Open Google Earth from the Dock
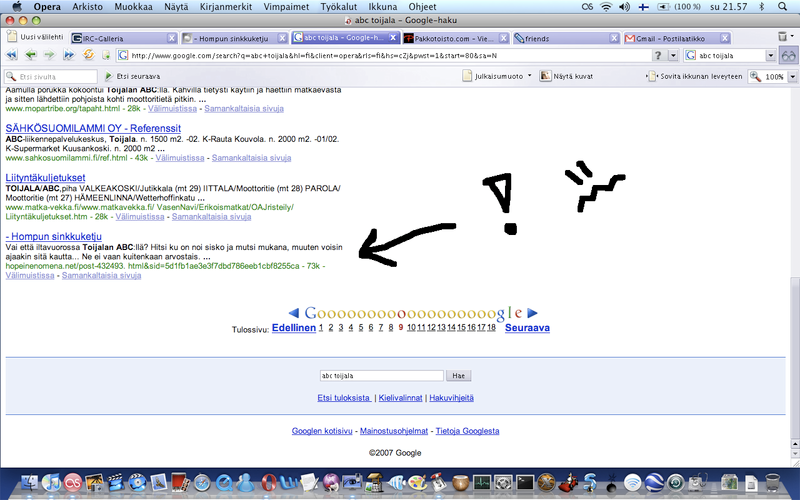Screen dimensions: 800x500 (x=654, y=482)
